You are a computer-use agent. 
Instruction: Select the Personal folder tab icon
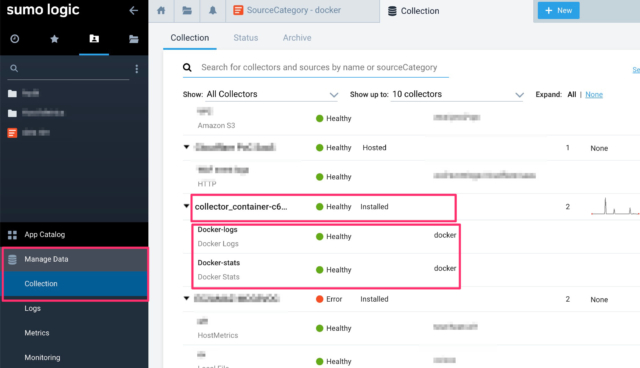(94, 39)
